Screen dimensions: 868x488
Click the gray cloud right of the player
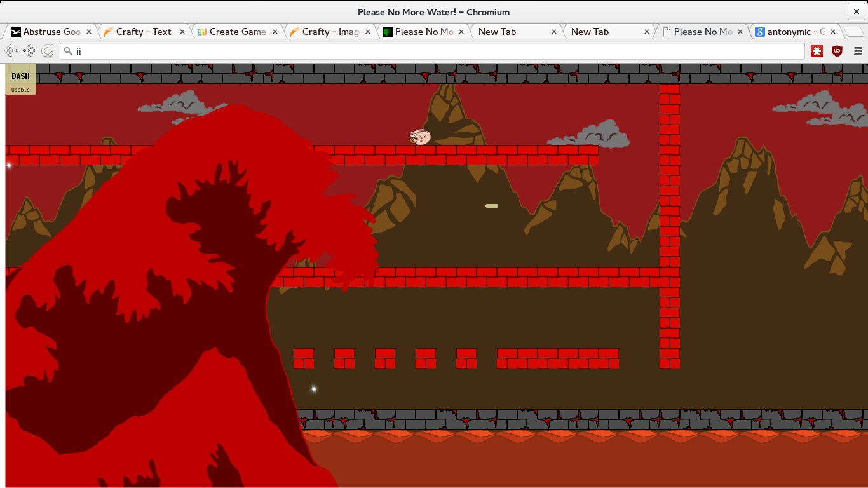(589, 134)
